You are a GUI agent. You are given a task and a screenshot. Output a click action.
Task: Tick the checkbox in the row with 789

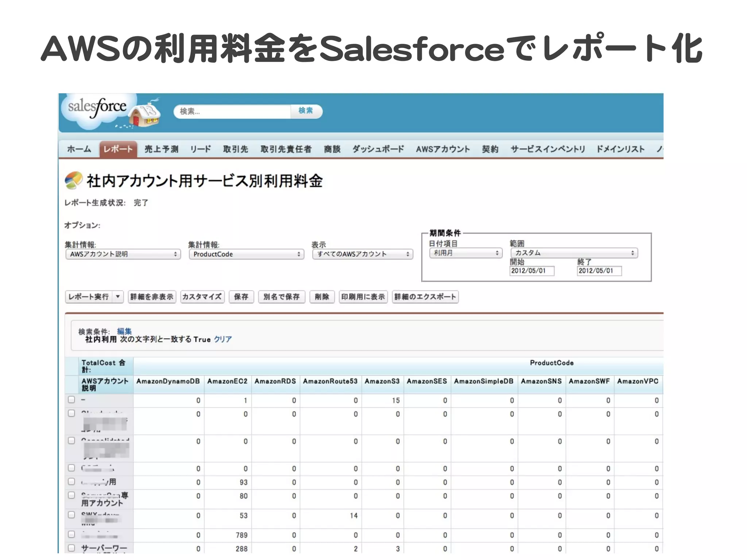(71, 534)
